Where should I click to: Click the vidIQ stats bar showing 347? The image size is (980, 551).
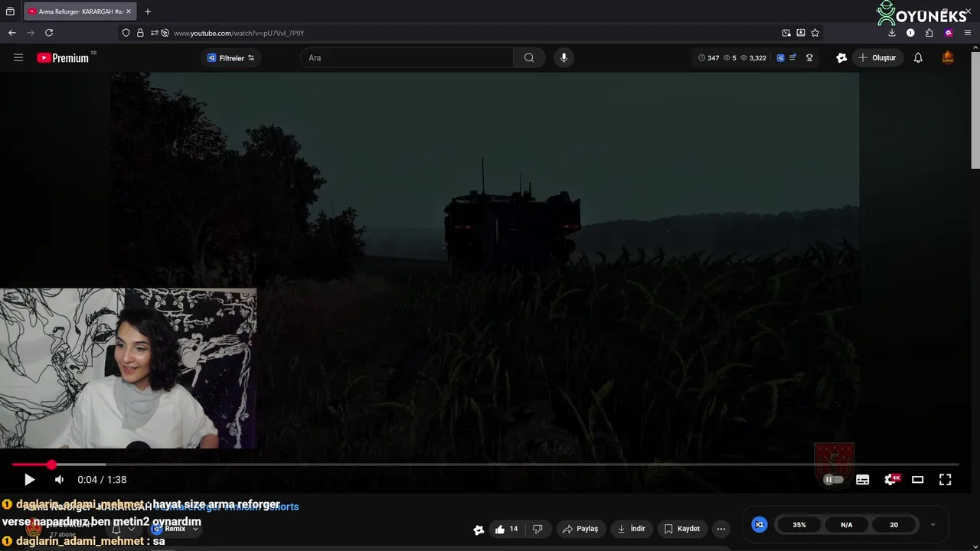(x=732, y=58)
